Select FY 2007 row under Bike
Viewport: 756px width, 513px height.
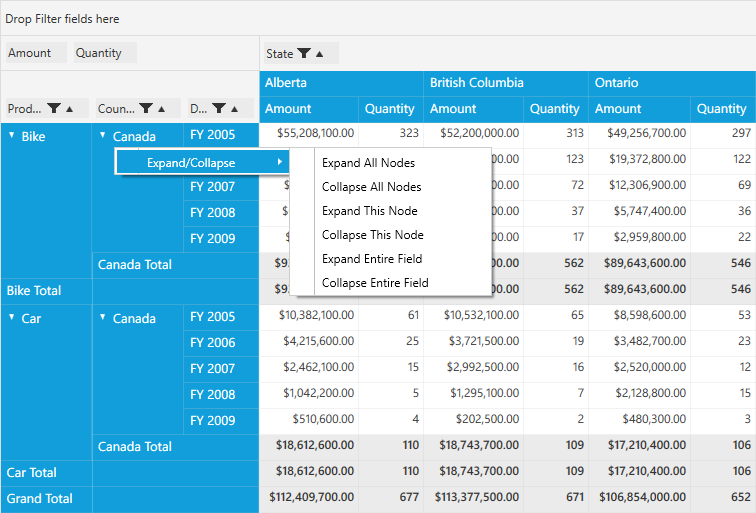click(221, 187)
